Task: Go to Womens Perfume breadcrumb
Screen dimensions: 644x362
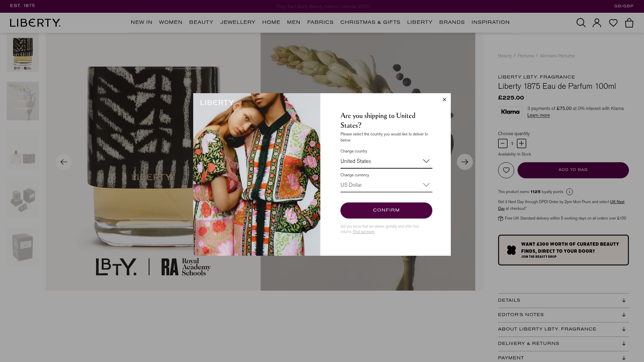Action: point(557,56)
